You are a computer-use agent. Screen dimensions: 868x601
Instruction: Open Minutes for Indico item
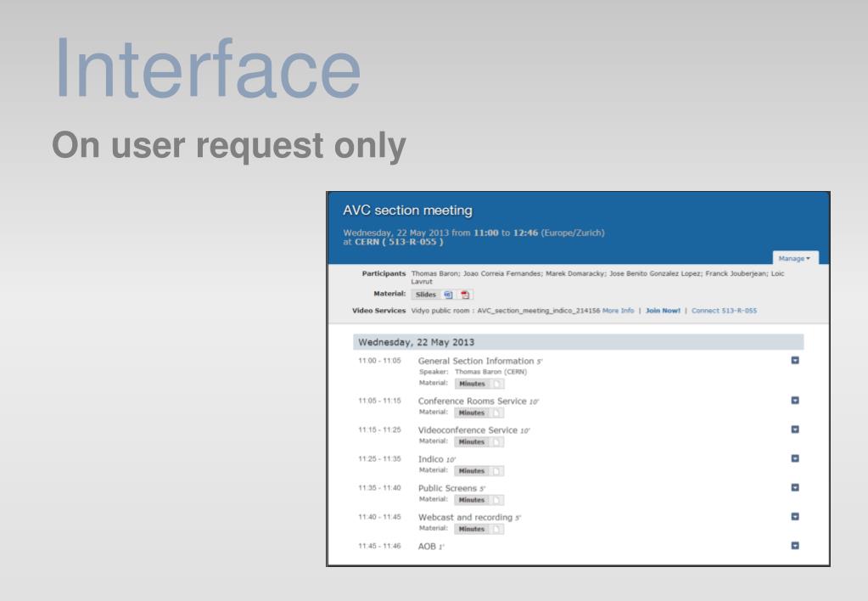472,471
